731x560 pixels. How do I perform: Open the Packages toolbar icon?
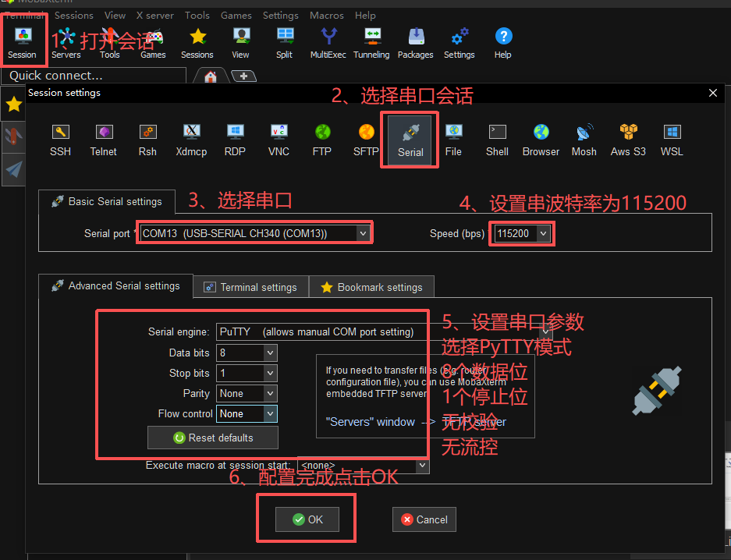(x=415, y=43)
